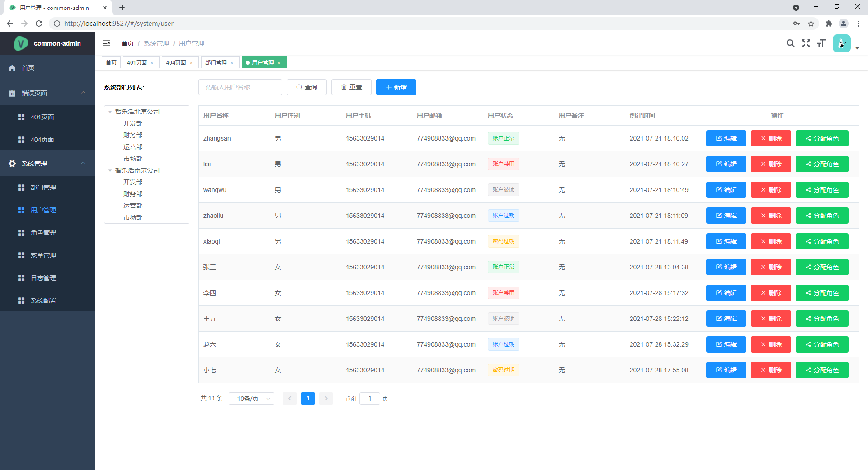Bookmark the page with the star icon
Viewport: 868px width, 470px height.
click(811, 23)
